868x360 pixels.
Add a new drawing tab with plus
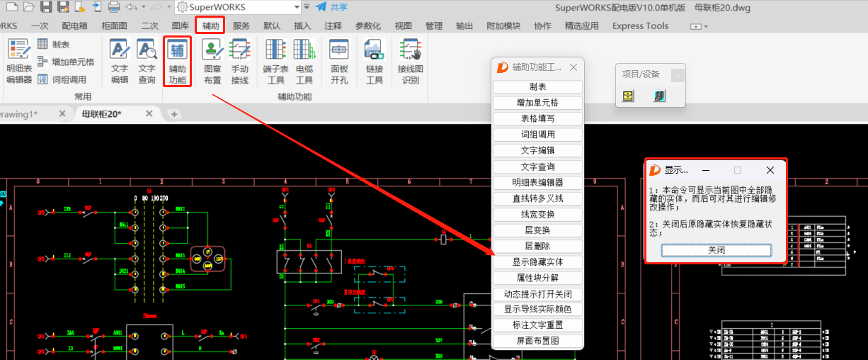click(174, 114)
